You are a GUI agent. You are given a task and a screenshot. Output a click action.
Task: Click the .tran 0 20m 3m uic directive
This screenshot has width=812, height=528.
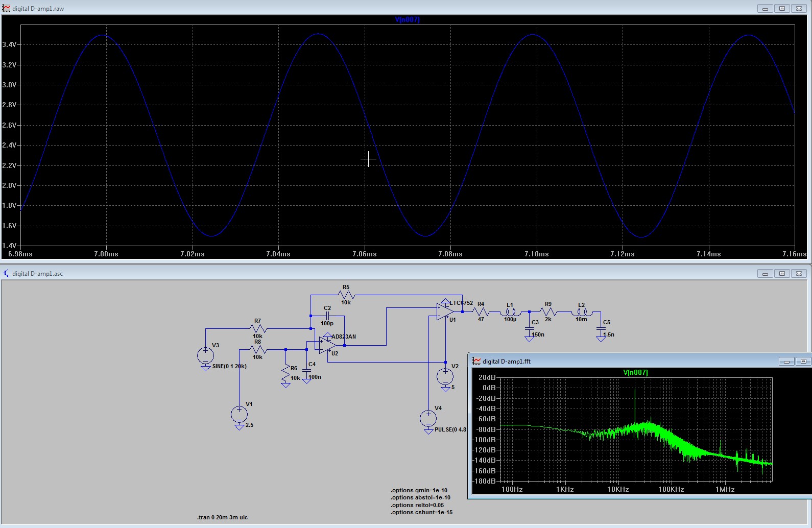coord(223,517)
